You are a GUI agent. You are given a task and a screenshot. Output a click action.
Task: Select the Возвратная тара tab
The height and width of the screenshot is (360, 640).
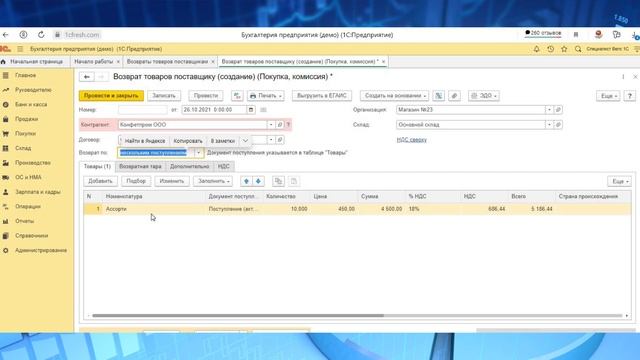point(140,167)
